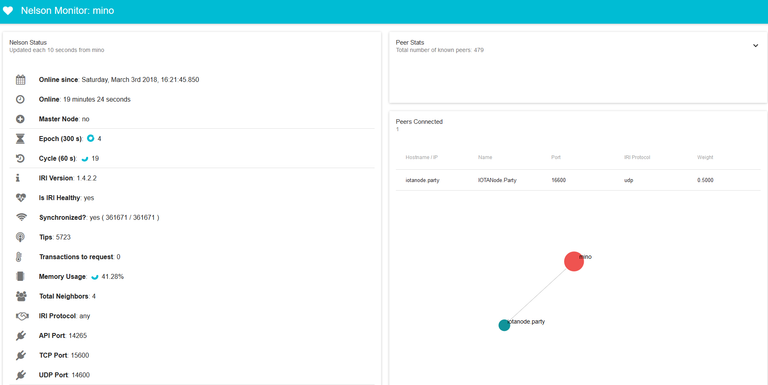Click the thermometer icon for Transactions to request
768x385 pixels.
19,257
